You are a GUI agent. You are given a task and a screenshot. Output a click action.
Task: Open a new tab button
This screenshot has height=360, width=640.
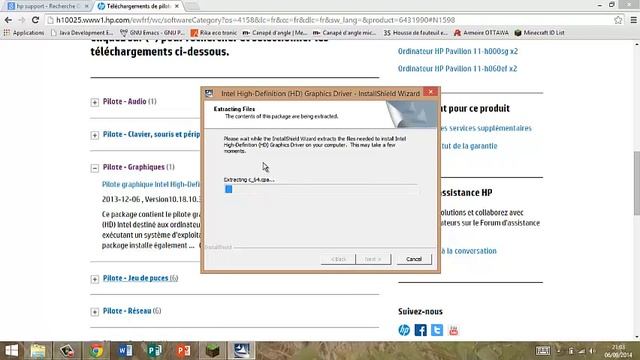[192, 6]
